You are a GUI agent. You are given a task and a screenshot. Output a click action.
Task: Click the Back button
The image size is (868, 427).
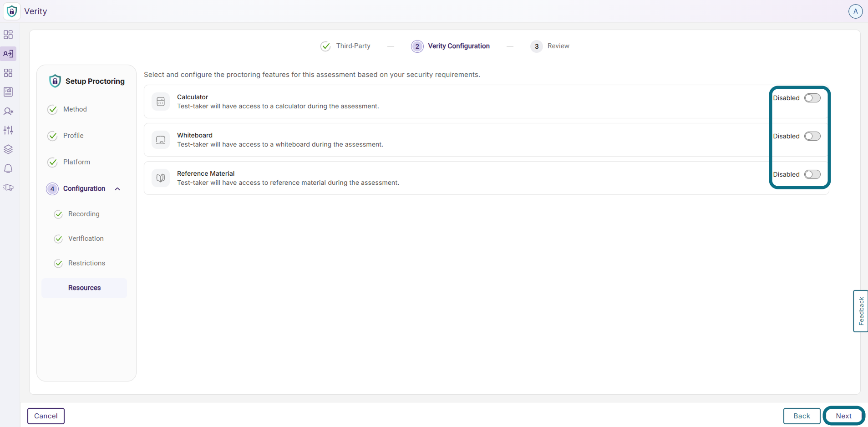click(802, 416)
